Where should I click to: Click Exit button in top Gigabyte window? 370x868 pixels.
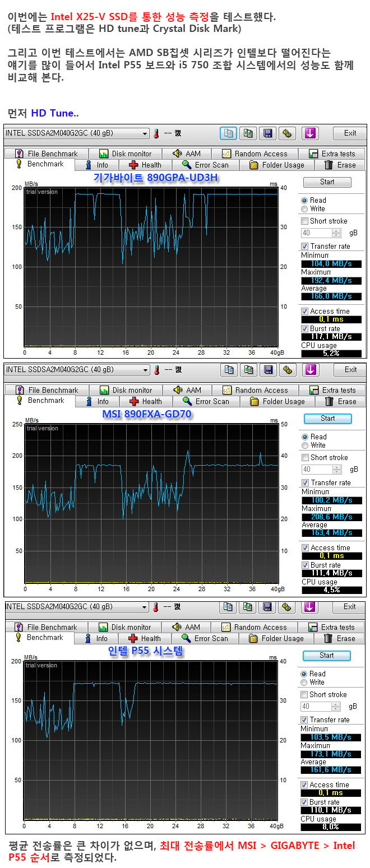(x=350, y=133)
